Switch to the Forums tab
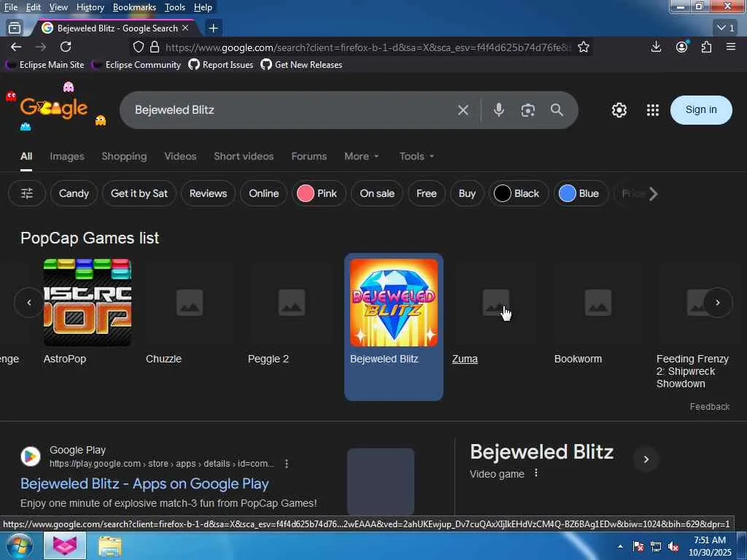The width and height of the screenshot is (747, 560). (309, 156)
